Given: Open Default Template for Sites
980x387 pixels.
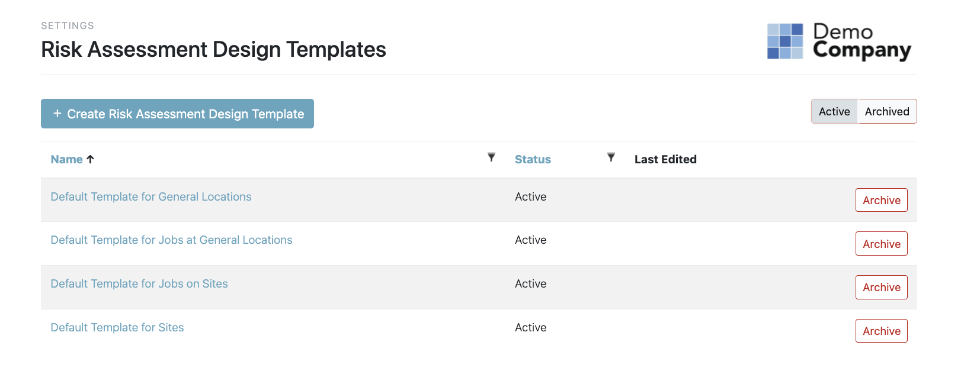Looking at the screenshot, I should pyautogui.click(x=117, y=327).
